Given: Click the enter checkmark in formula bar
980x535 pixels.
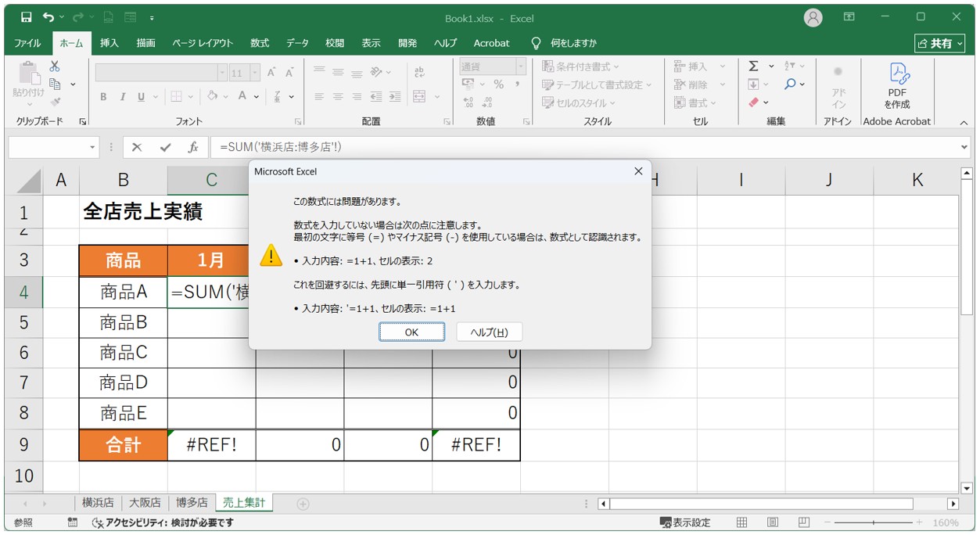Looking at the screenshot, I should (x=165, y=147).
